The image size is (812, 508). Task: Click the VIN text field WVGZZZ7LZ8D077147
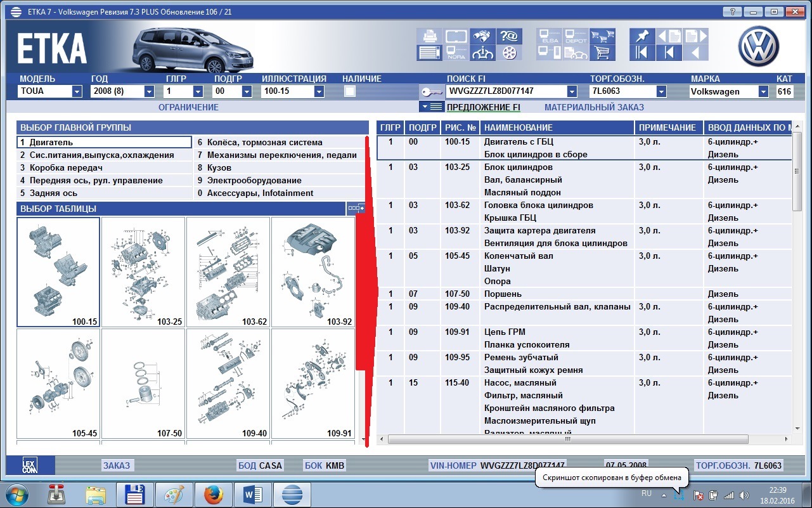506,91
